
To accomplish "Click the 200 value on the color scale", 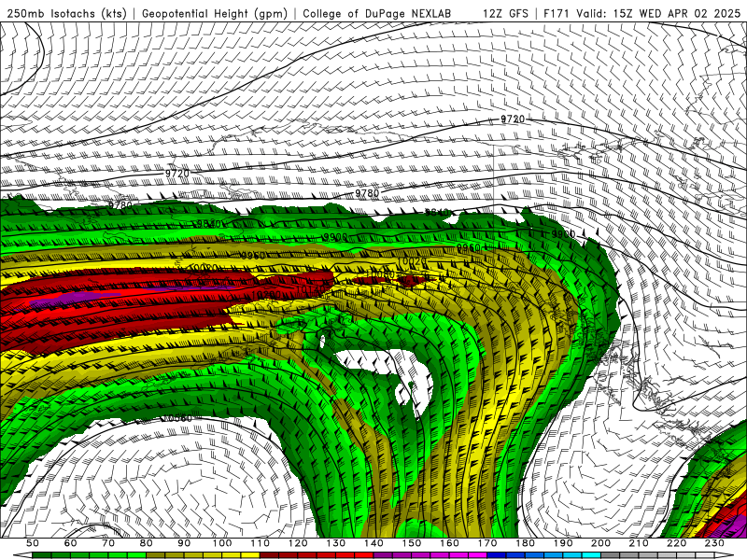I will (600, 543).
